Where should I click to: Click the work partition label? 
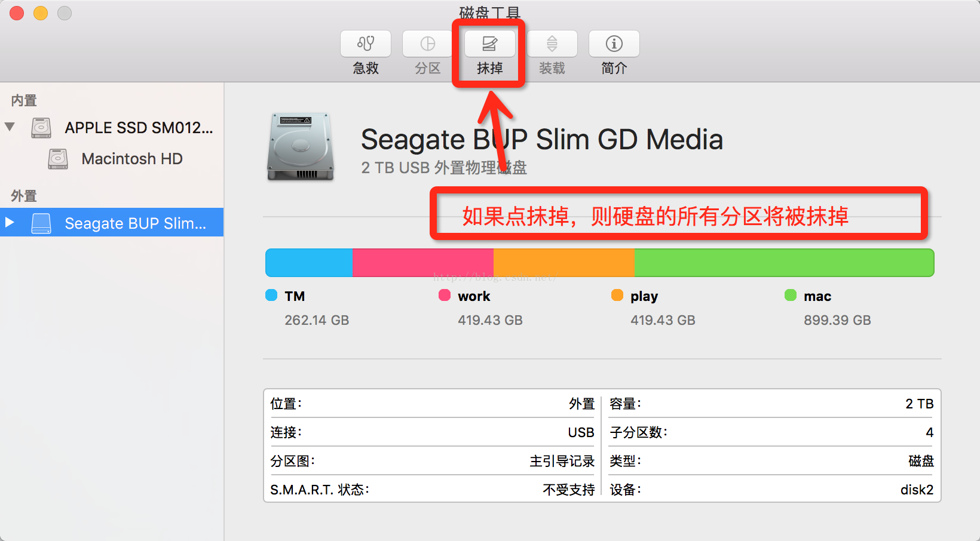(x=474, y=296)
